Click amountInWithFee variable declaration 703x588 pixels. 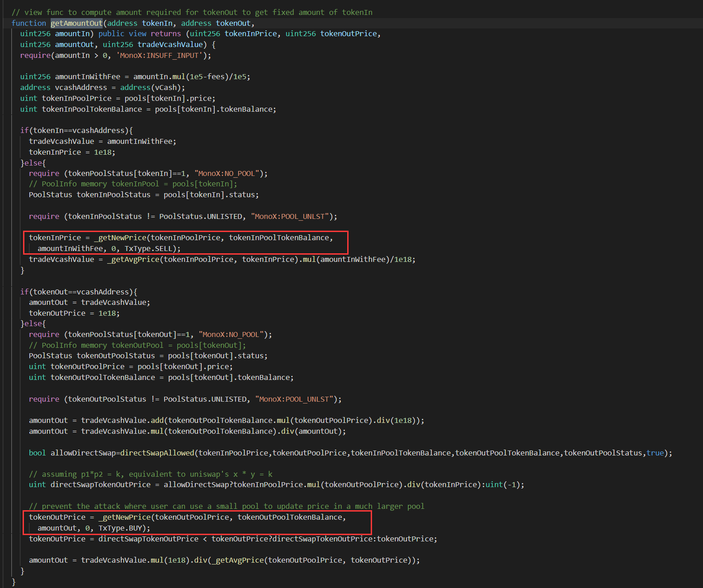(135, 76)
